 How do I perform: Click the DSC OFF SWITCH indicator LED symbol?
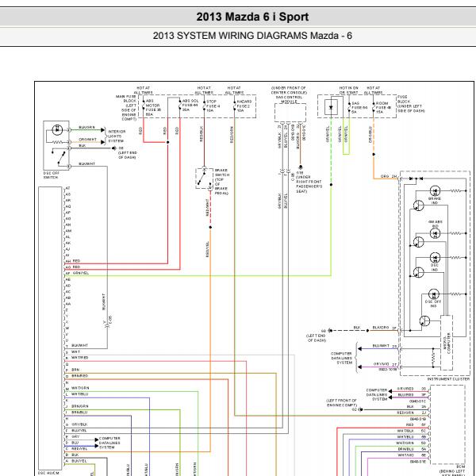tap(57, 130)
